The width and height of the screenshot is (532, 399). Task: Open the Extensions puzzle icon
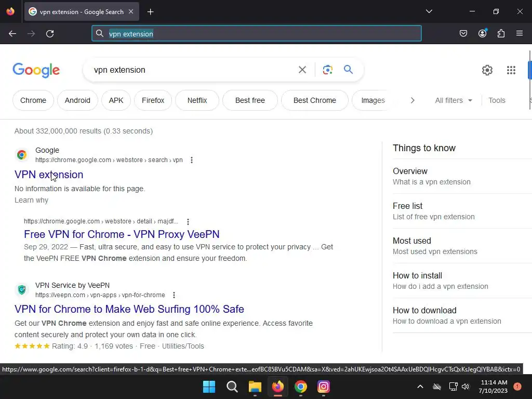coord(501,33)
